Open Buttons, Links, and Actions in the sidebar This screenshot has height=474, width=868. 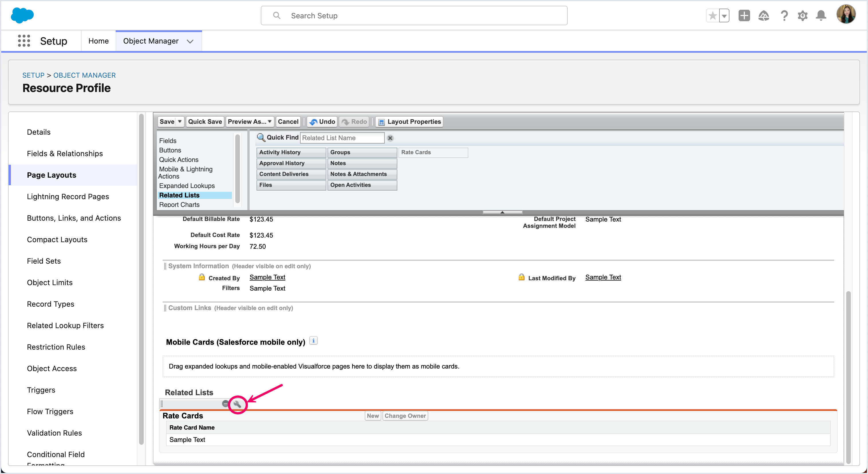point(74,218)
